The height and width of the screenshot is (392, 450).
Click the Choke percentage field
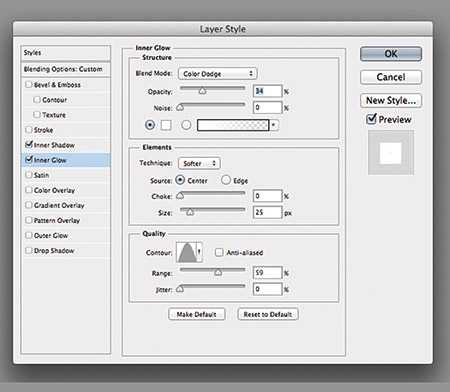pos(268,196)
